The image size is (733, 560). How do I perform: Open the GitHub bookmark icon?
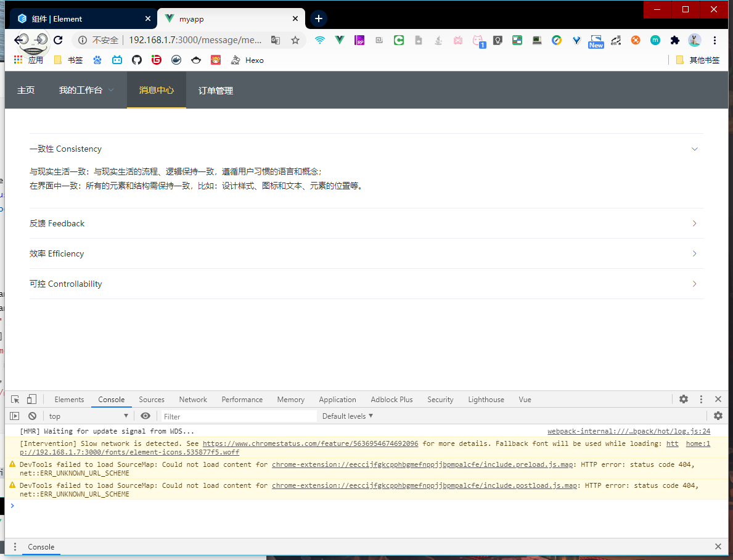[x=137, y=60]
